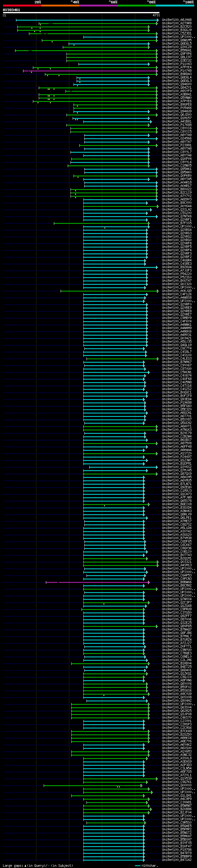Viewport: 197px width, 868px height.
Task: Select hit label UniRef100_B9Z6U4
Action: click(177, 267)
